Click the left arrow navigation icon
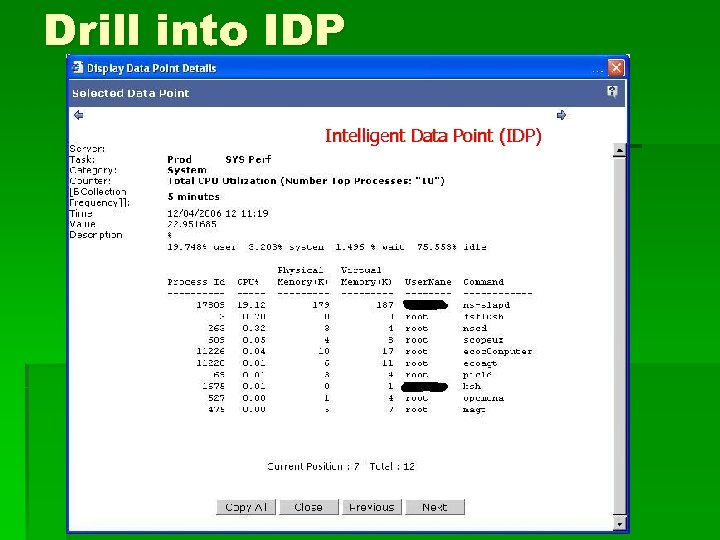This screenshot has height=540, width=720. coord(79,115)
